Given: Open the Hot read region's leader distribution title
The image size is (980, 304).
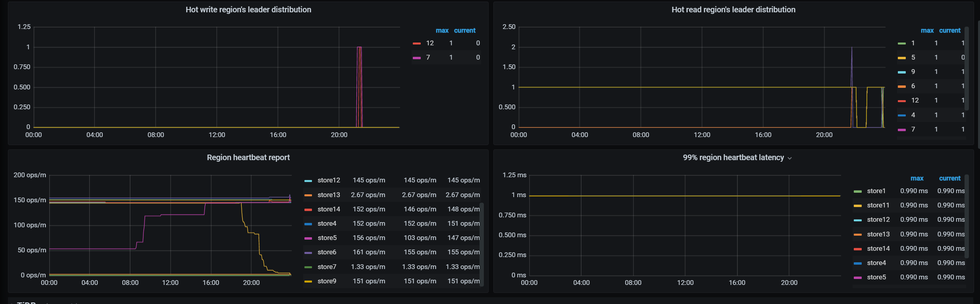Looking at the screenshot, I should (733, 10).
